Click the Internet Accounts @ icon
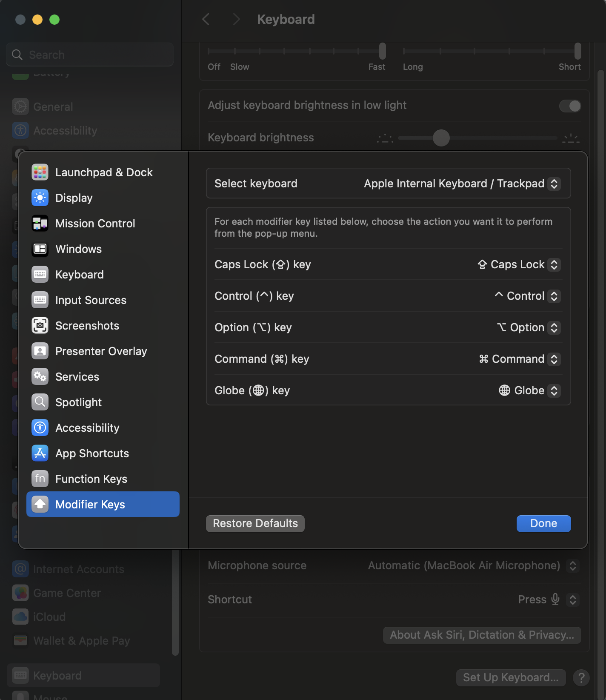The height and width of the screenshot is (700, 606). tap(20, 569)
